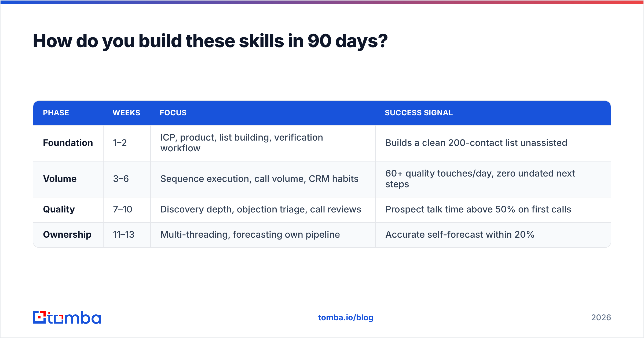Open the tomba.io/blog link
644x338 pixels.
(346, 318)
